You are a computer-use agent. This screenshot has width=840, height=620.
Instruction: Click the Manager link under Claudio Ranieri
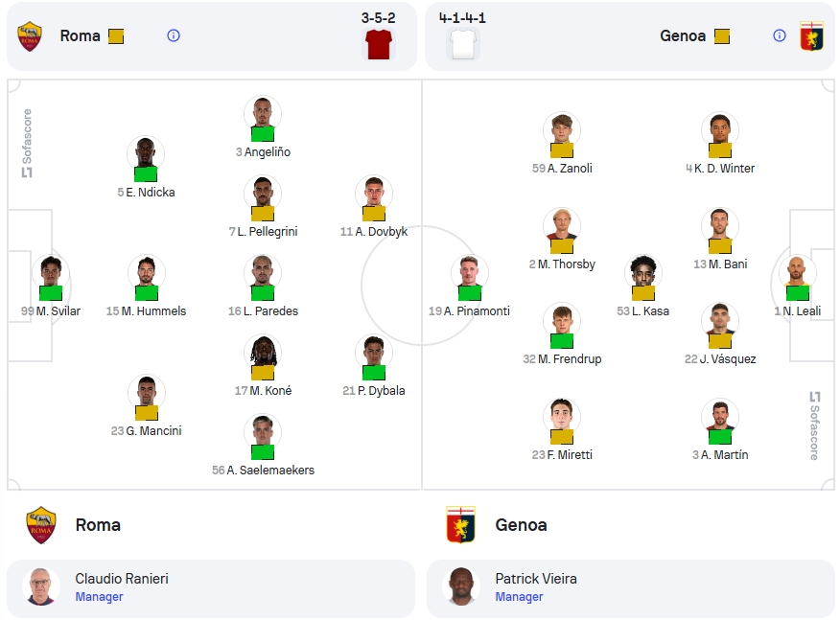(x=99, y=596)
